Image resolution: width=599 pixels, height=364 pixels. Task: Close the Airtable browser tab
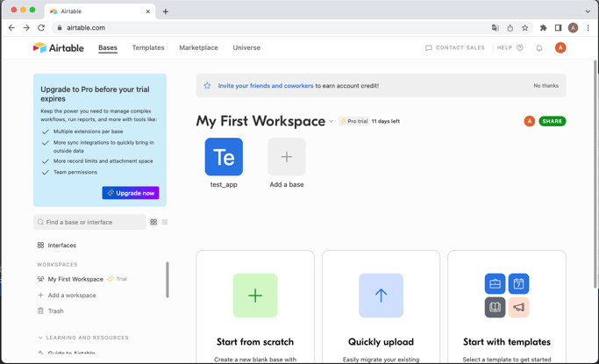point(148,11)
